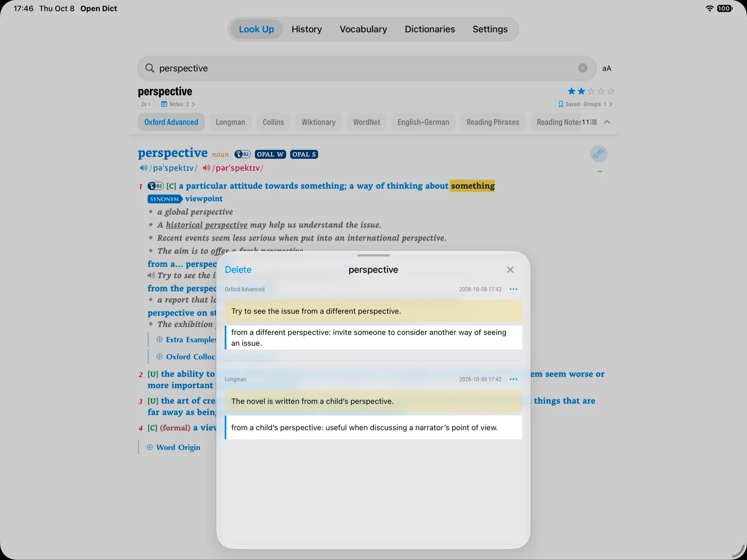Viewport: 747px width, 560px height.
Task: Tap the SYNONYM label badge
Action: pyautogui.click(x=165, y=199)
